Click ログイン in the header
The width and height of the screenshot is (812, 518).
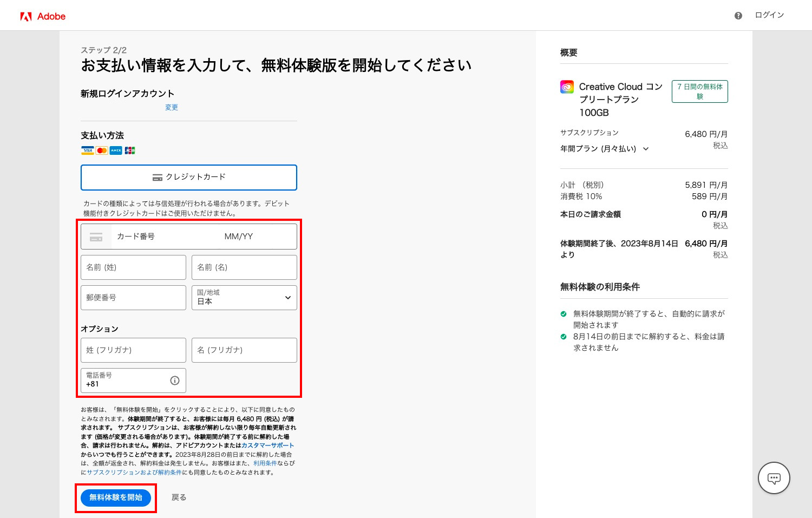769,15
